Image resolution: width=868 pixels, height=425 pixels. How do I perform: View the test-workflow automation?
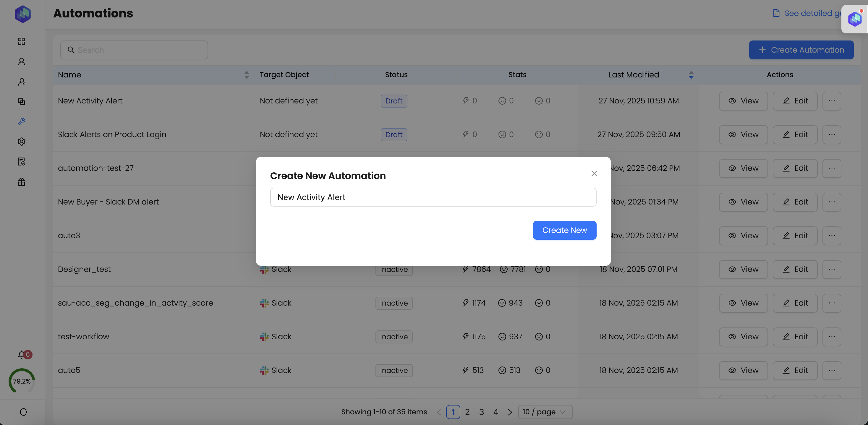click(743, 337)
